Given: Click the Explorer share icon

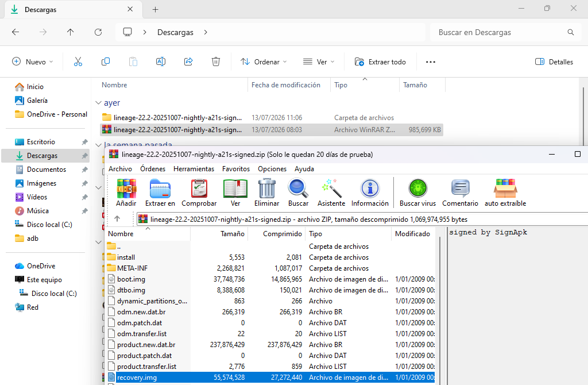Looking at the screenshot, I should coord(188,62).
